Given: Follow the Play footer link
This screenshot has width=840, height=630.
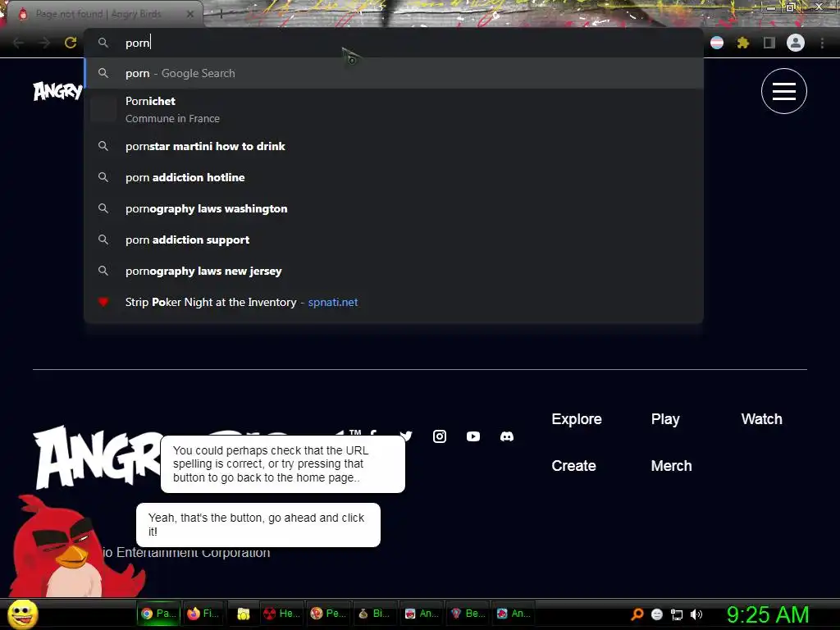Looking at the screenshot, I should coord(665,419).
